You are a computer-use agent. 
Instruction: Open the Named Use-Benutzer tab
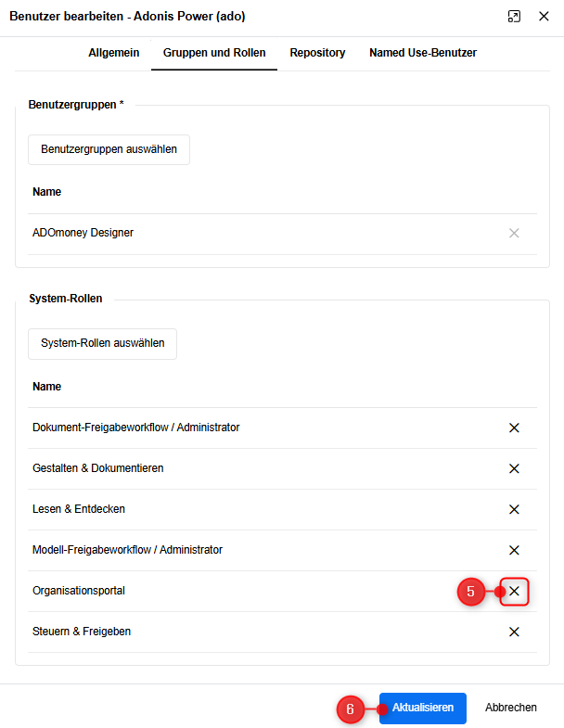(x=423, y=53)
